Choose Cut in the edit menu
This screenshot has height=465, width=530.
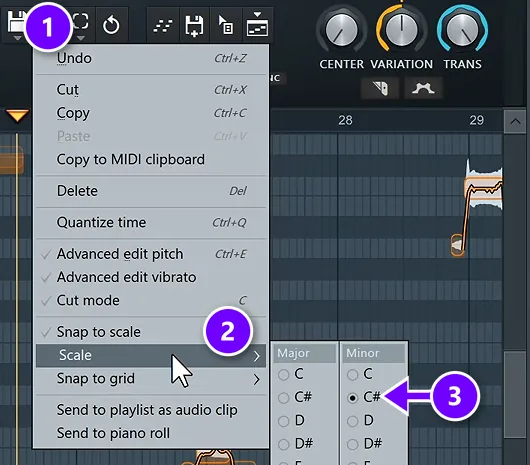[x=151, y=90]
